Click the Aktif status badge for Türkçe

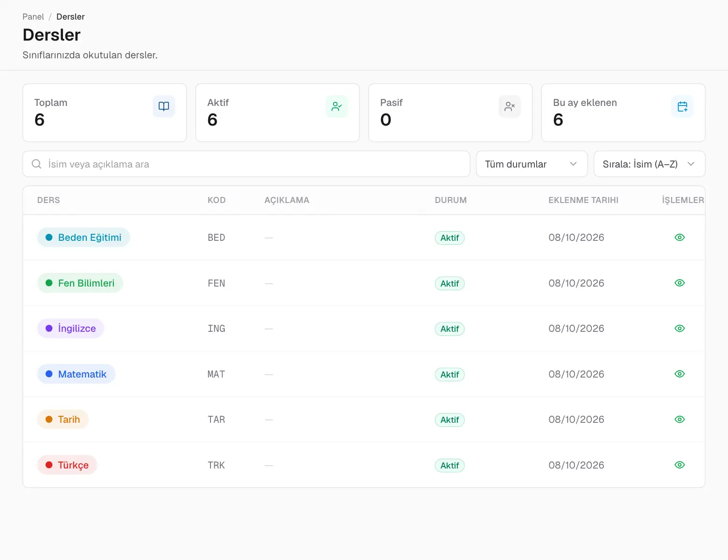coord(450,465)
